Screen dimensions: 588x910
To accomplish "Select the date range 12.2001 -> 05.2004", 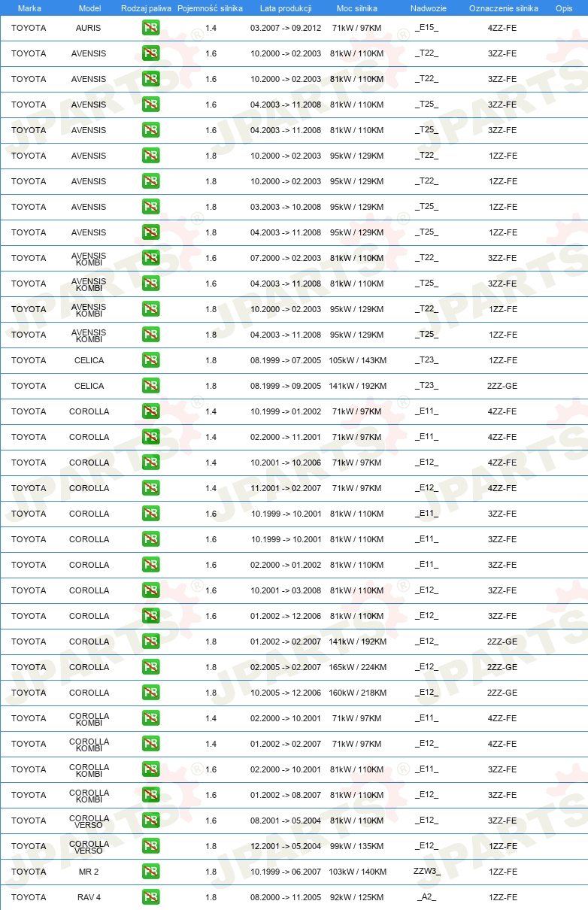I will [286, 846].
